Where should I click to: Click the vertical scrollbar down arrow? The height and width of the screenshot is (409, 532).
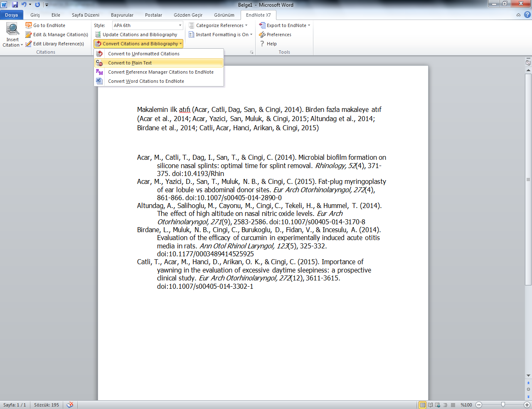(x=528, y=376)
